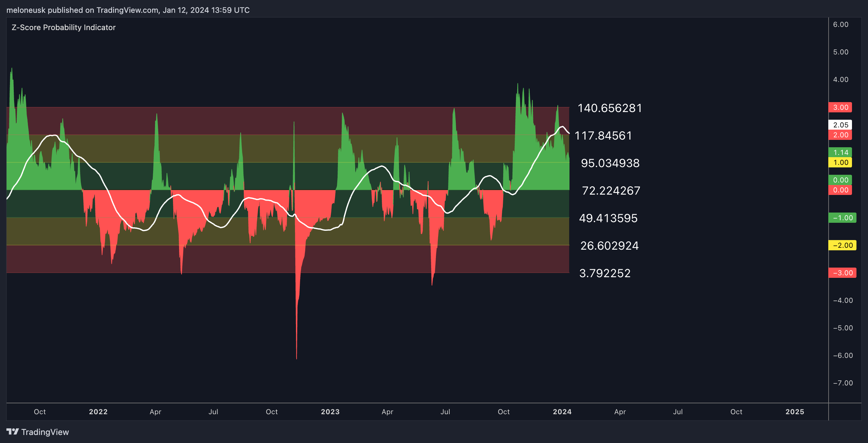Select the yellow 1.00 axis label
The image size is (868, 443).
point(840,163)
